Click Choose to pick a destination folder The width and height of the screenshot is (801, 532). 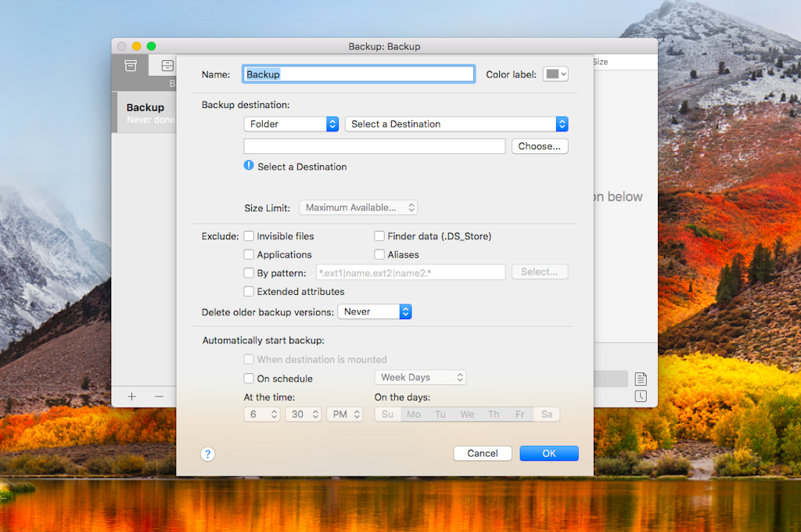(x=540, y=146)
